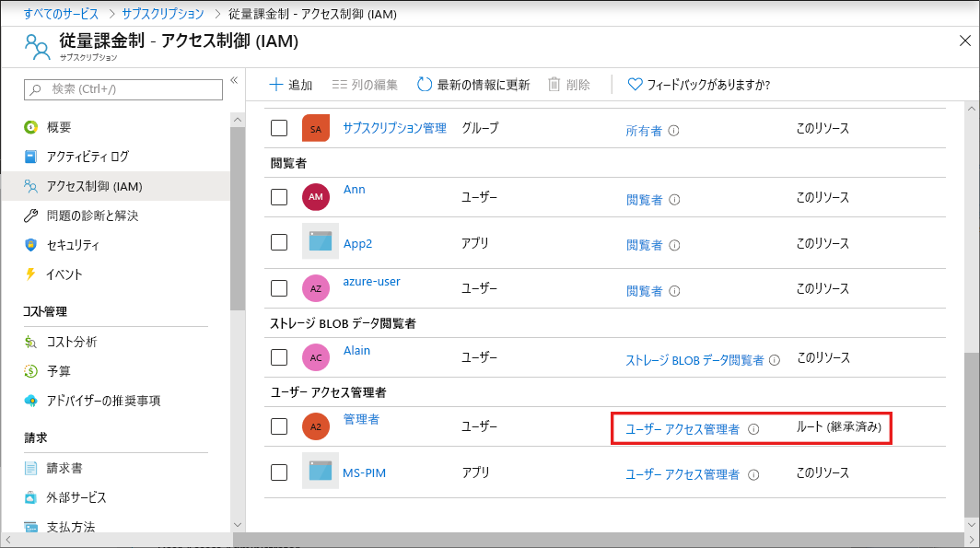Click the アドバイザーの推奨事項 cloud icon
Screen dimensions: 980x548
tap(30, 401)
